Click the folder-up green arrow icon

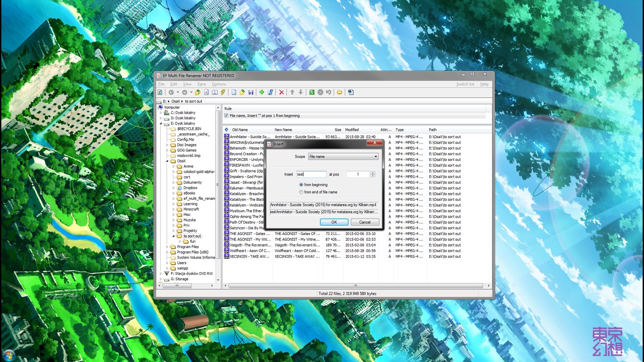coord(198,92)
